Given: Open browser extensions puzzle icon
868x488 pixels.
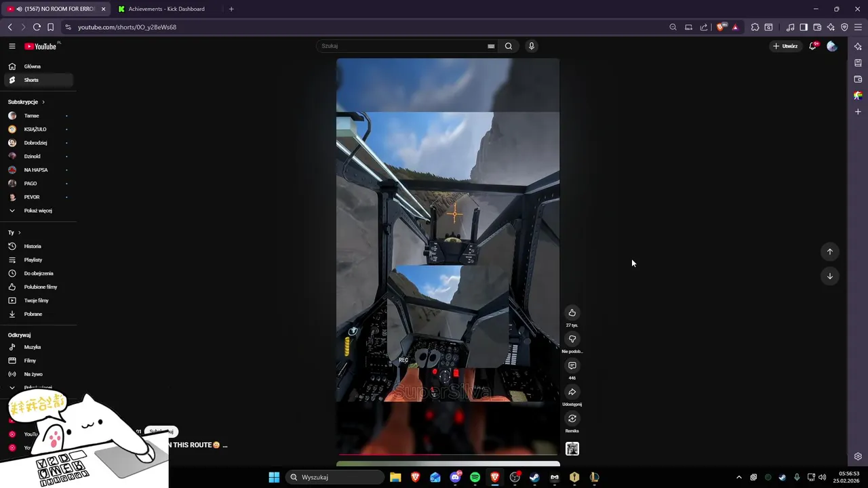Looking at the screenshot, I should (755, 27).
